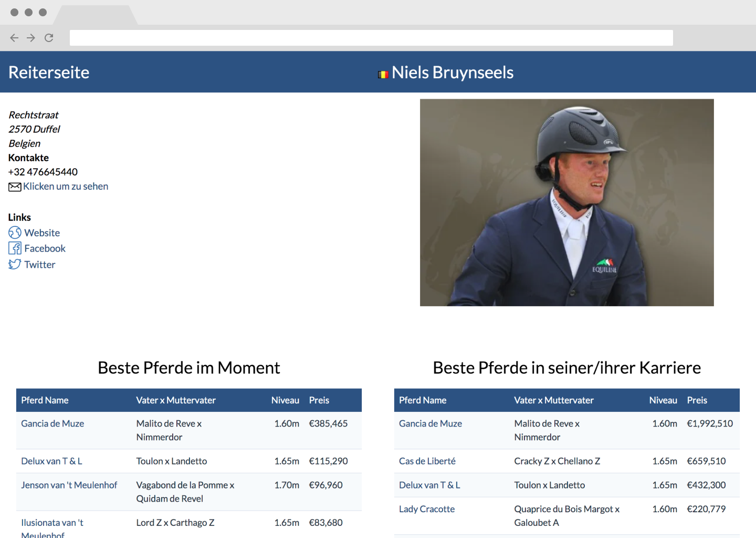Click the browser back arrow
This screenshot has width=756, height=538.
pos(14,38)
